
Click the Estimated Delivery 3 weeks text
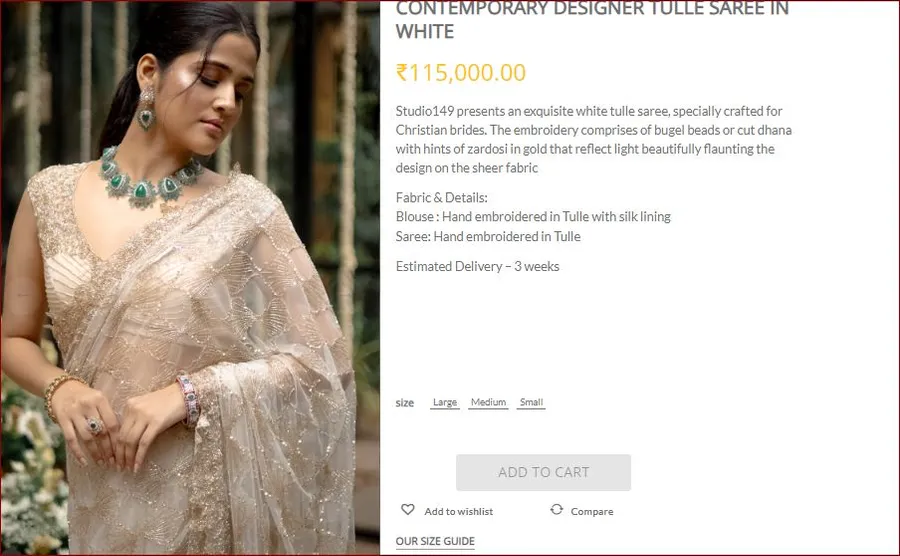[478, 266]
